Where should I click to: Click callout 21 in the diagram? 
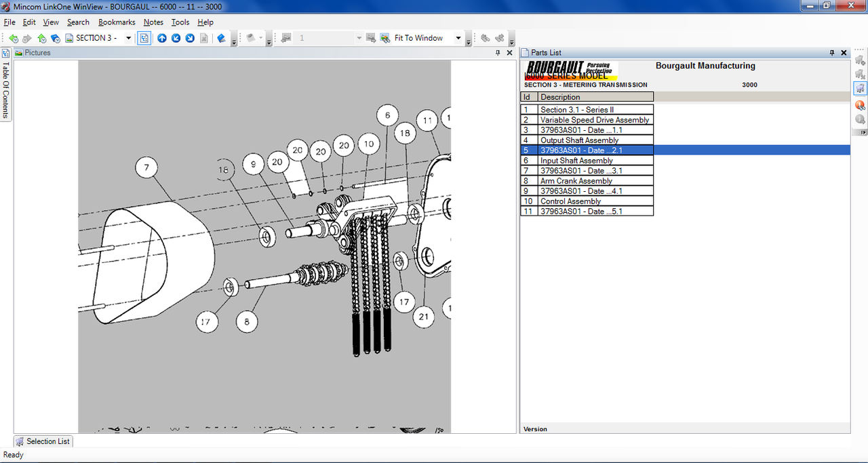coord(424,316)
